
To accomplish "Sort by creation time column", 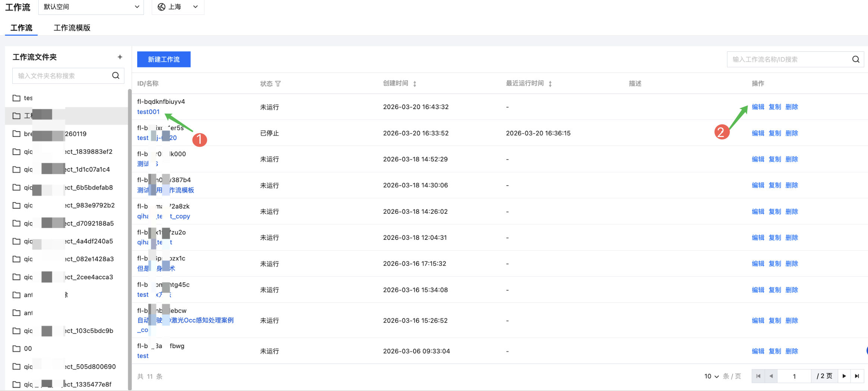I will [415, 84].
